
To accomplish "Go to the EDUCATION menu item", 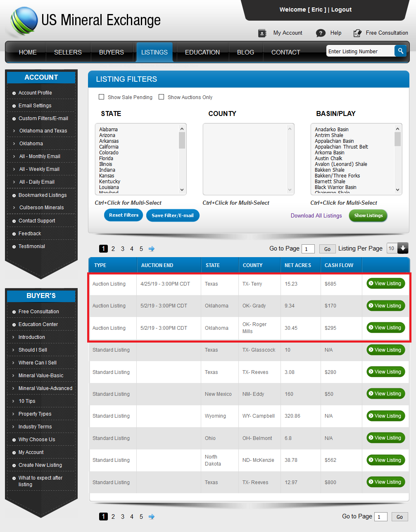I will (202, 52).
